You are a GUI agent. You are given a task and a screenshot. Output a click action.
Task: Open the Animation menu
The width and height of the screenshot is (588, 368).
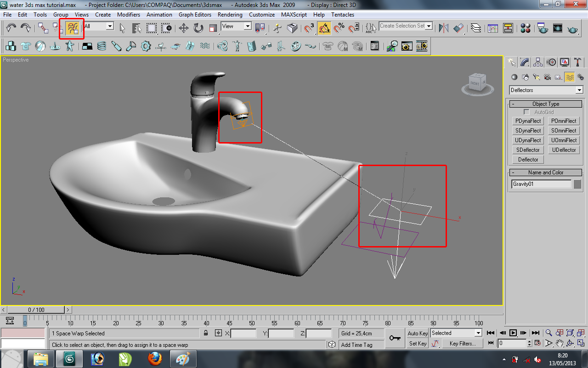click(159, 14)
